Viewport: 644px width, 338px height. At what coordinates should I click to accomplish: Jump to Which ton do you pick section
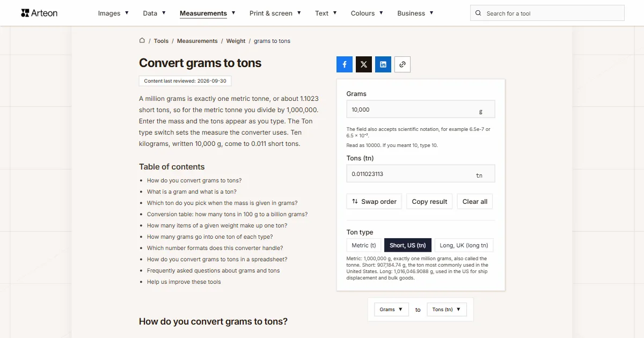(x=222, y=203)
